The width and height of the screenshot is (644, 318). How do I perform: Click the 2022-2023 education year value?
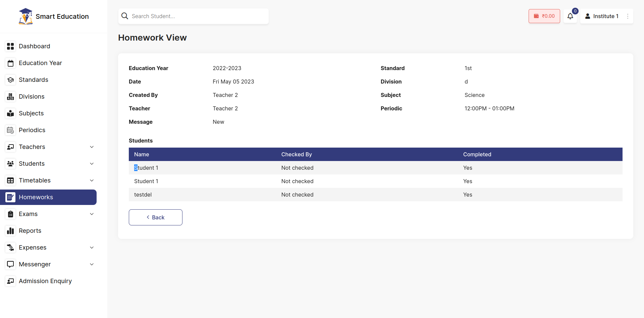[227, 68]
